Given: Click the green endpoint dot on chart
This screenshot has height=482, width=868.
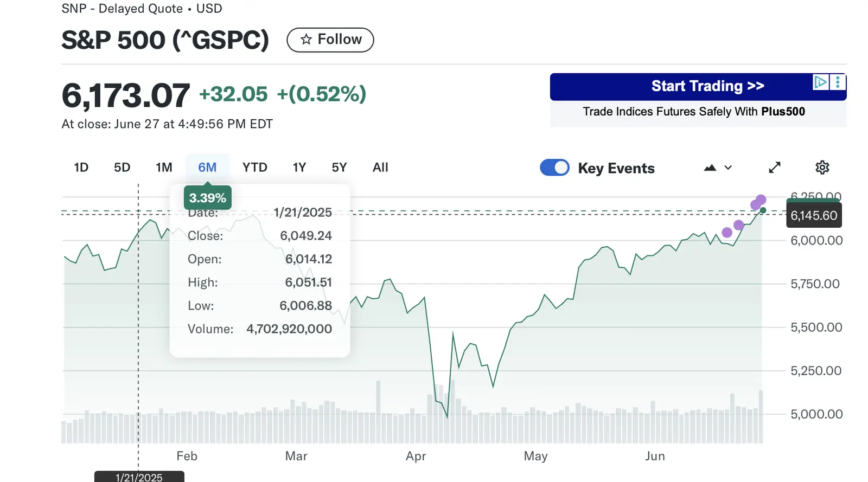Looking at the screenshot, I should 763,210.
